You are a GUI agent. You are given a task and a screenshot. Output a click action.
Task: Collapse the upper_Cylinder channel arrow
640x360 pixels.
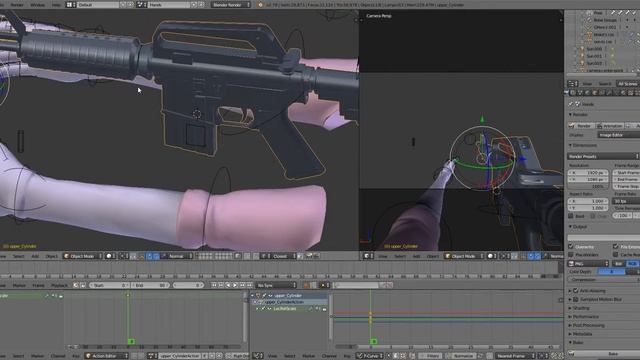click(x=252, y=296)
